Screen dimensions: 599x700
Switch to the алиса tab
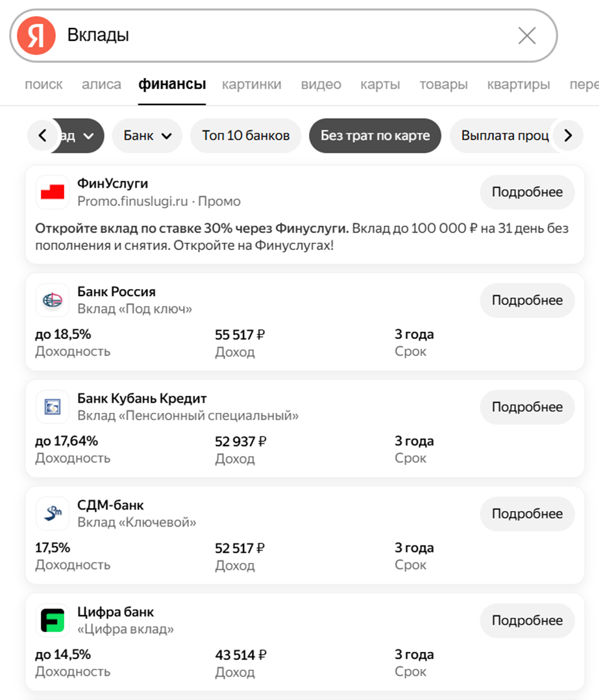tap(101, 84)
